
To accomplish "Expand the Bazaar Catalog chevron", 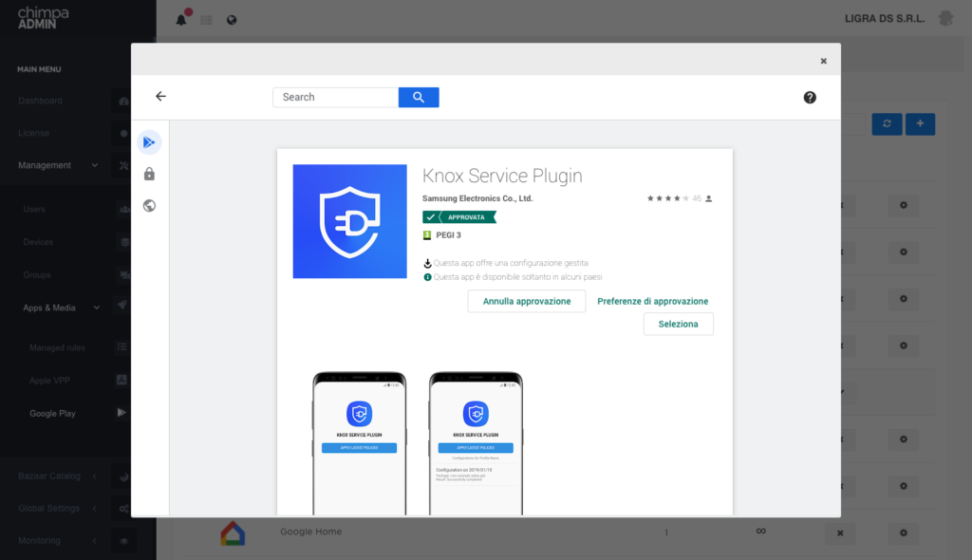I will [95, 476].
